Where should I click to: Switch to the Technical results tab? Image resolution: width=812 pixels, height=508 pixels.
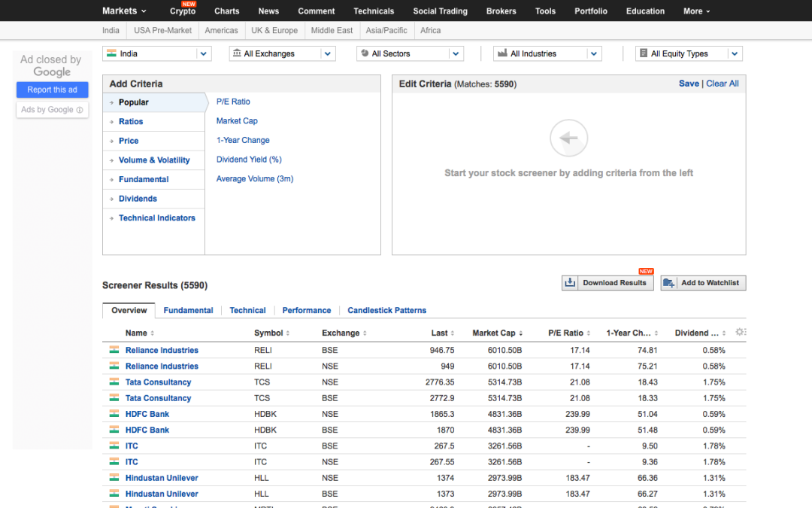pyautogui.click(x=247, y=310)
